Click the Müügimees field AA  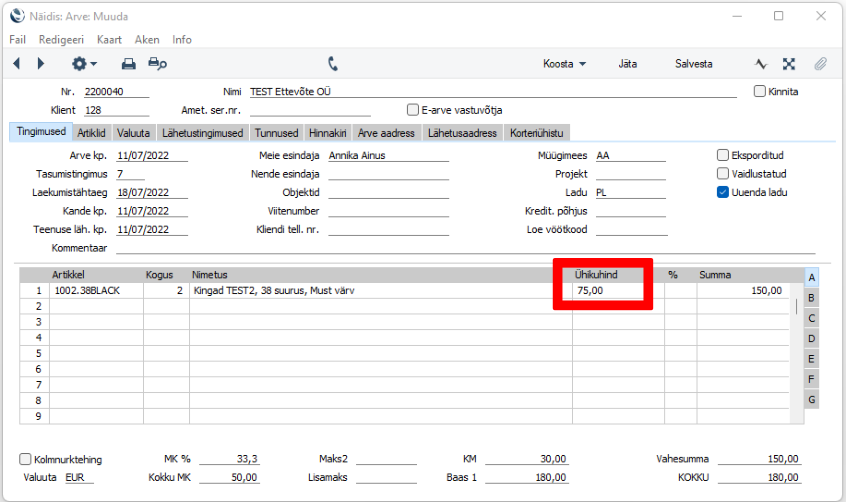coord(631,155)
